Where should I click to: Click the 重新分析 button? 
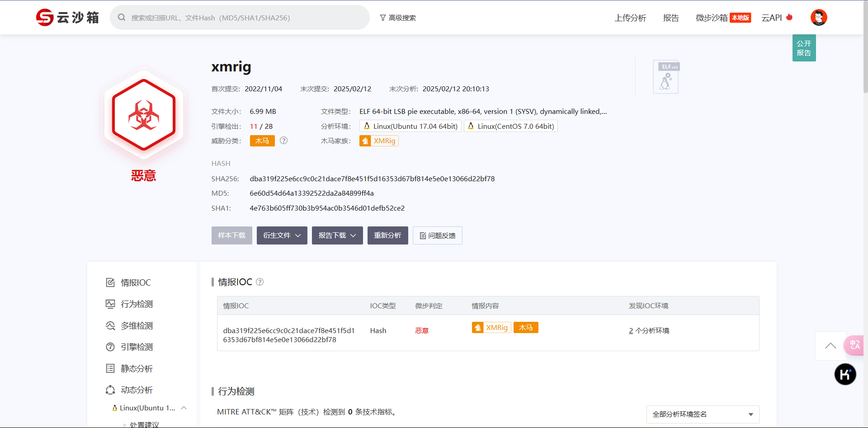click(388, 235)
